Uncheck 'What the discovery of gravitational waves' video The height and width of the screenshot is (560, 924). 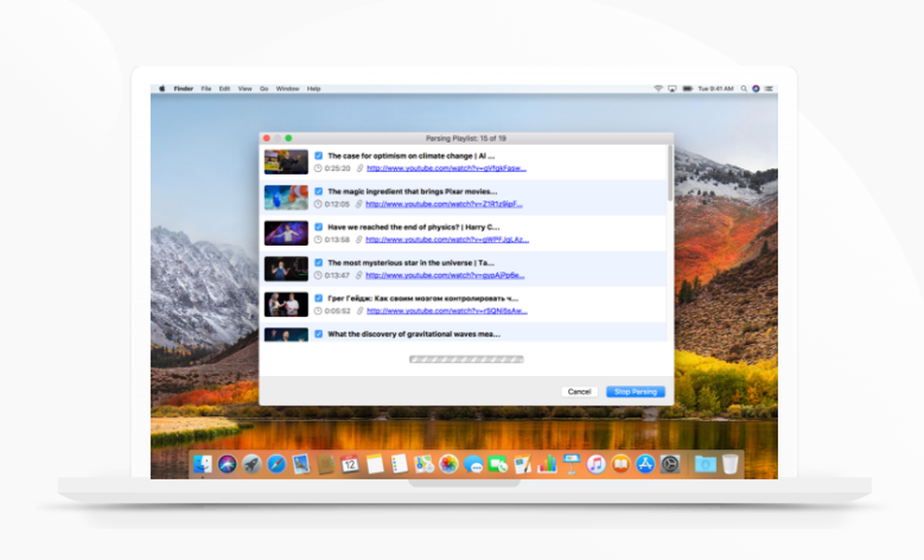point(319,333)
